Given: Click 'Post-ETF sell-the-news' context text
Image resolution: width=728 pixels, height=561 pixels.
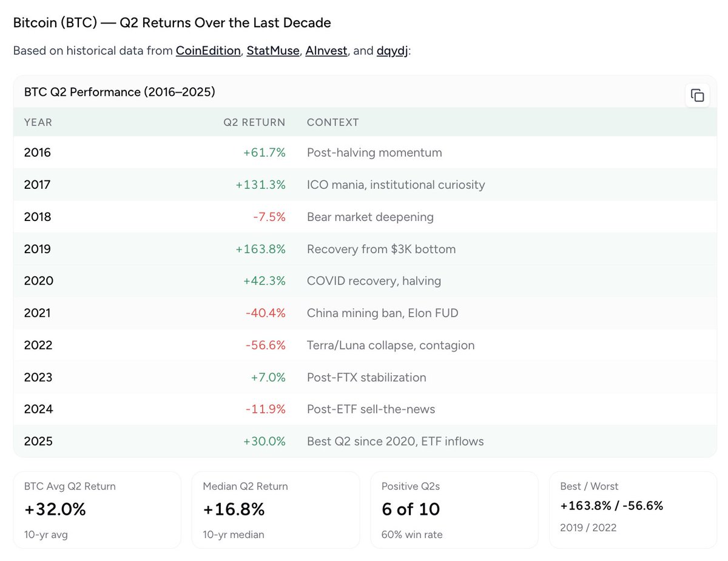Looking at the screenshot, I should point(371,409).
